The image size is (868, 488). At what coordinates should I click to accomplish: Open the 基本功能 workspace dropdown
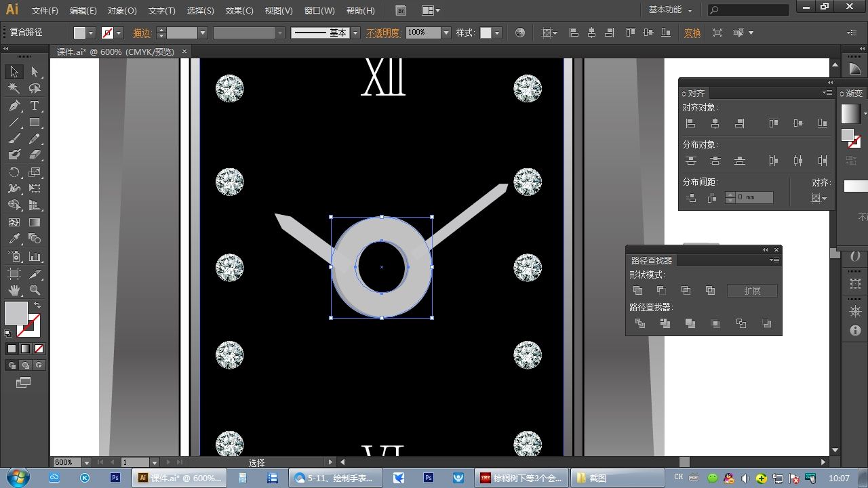coord(671,10)
